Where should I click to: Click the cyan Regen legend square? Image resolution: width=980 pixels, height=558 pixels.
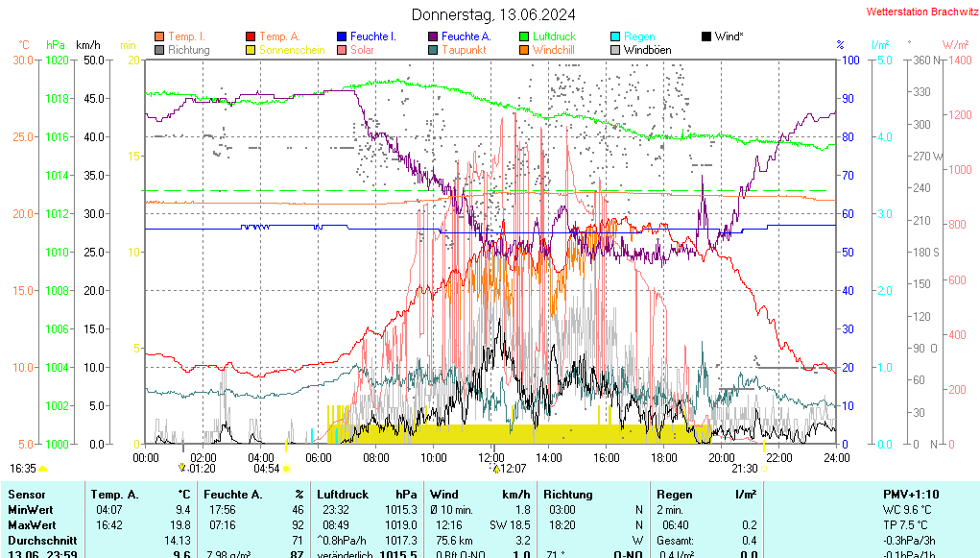point(615,36)
